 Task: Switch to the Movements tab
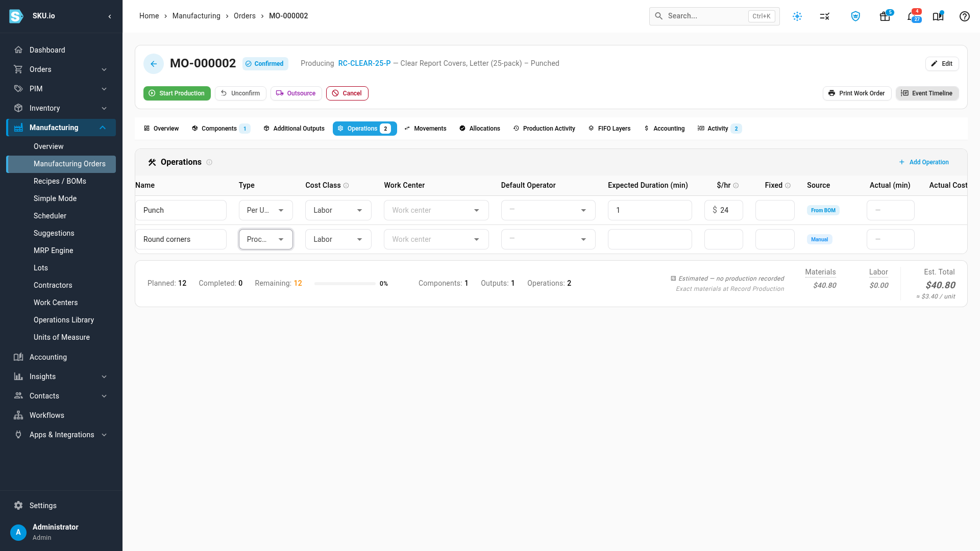pos(425,129)
